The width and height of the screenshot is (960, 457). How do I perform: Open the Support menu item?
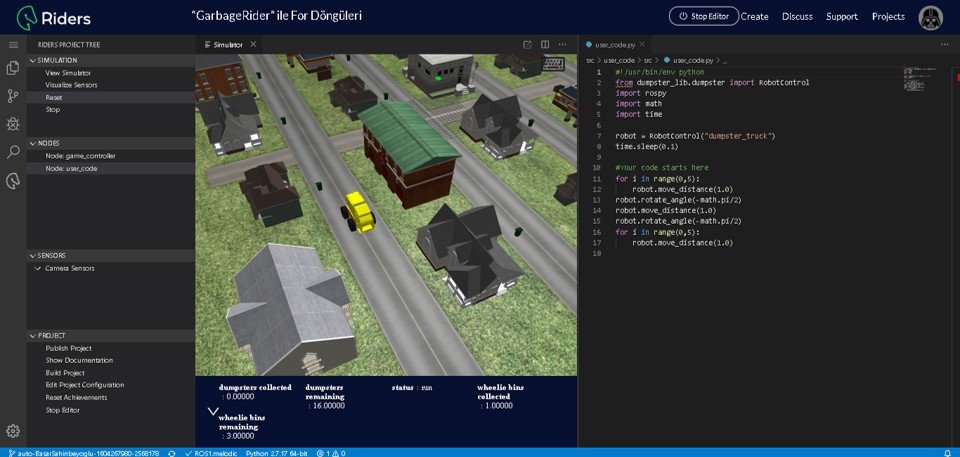coord(842,17)
